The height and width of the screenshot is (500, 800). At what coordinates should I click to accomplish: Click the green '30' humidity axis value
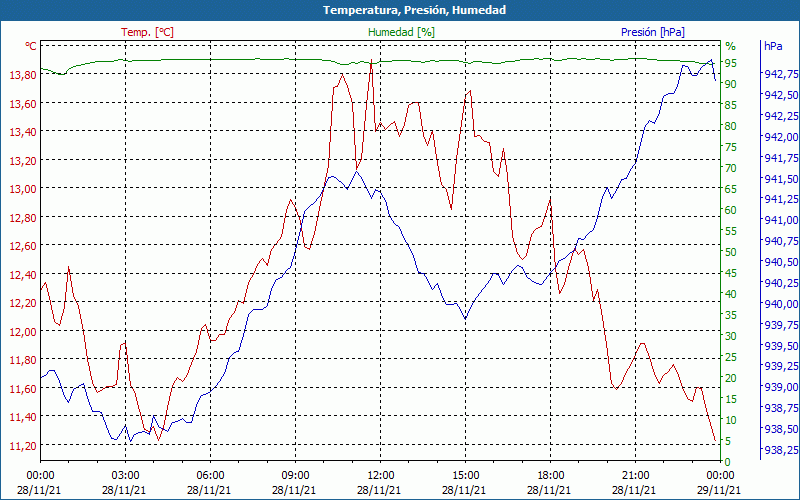click(x=731, y=336)
